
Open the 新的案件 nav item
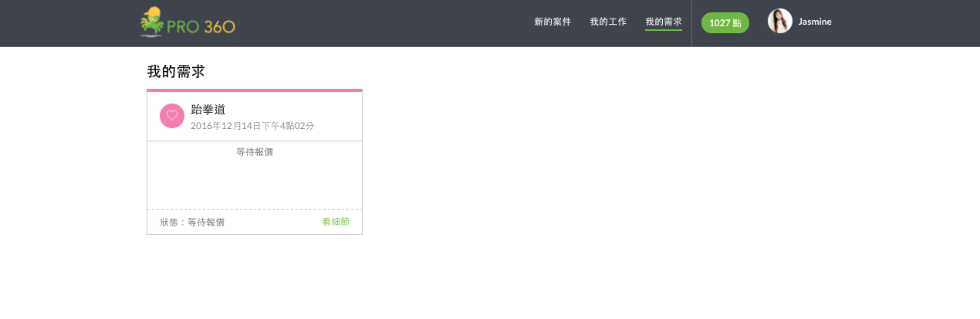point(553,22)
